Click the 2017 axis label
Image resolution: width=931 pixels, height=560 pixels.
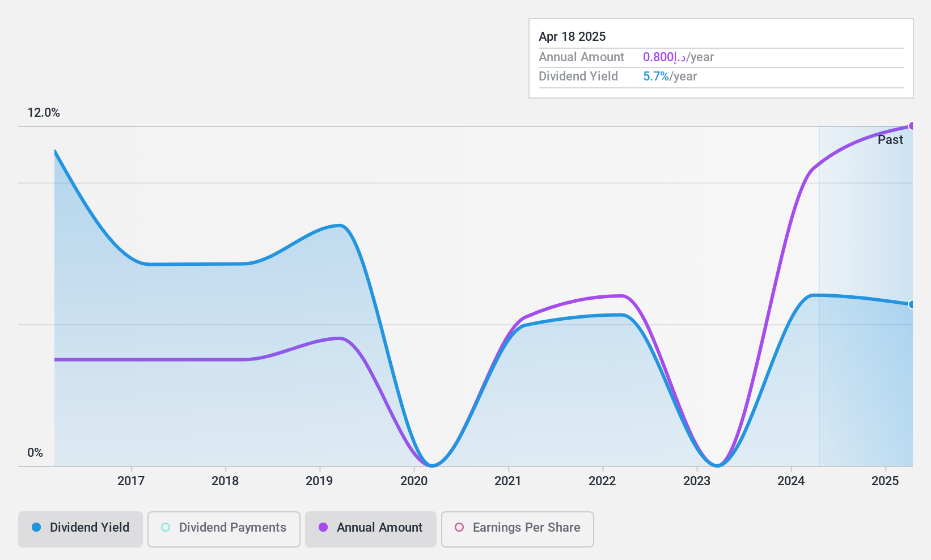[x=131, y=481]
